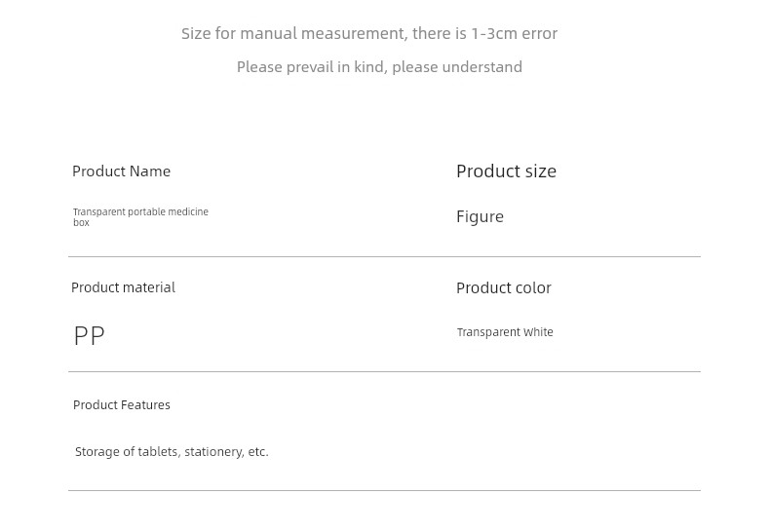Image resolution: width=770 pixels, height=532 pixels.
Task: Click the 'Product material' label
Action: coord(123,287)
